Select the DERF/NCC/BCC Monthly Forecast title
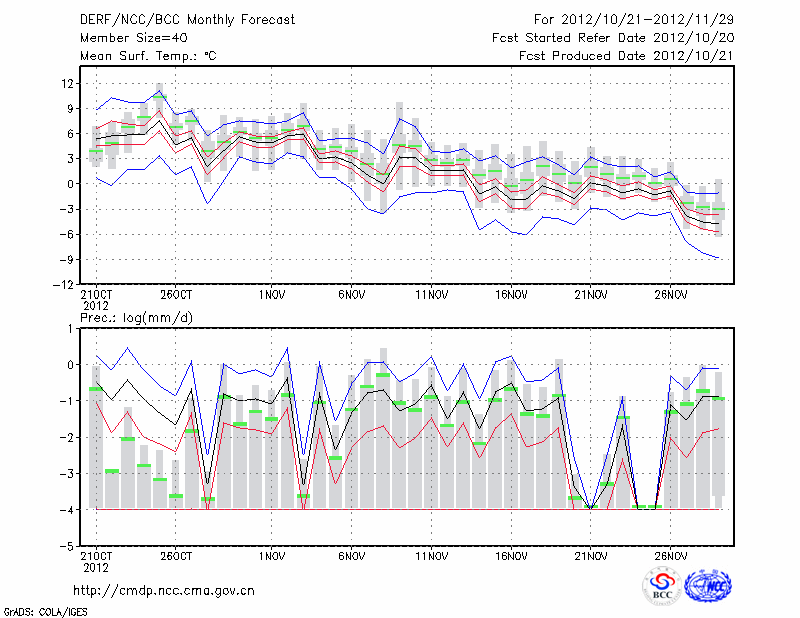The image size is (800, 618). pos(187,20)
